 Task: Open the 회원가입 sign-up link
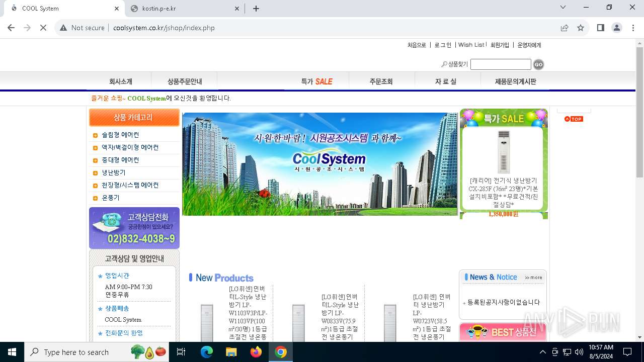click(500, 45)
